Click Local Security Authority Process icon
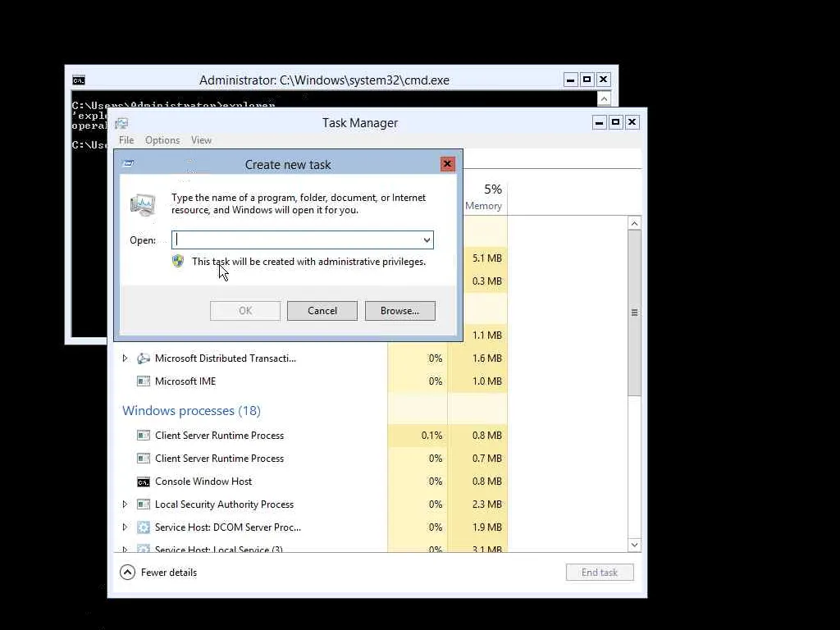The height and width of the screenshot is (630, 840). point(143,504)
